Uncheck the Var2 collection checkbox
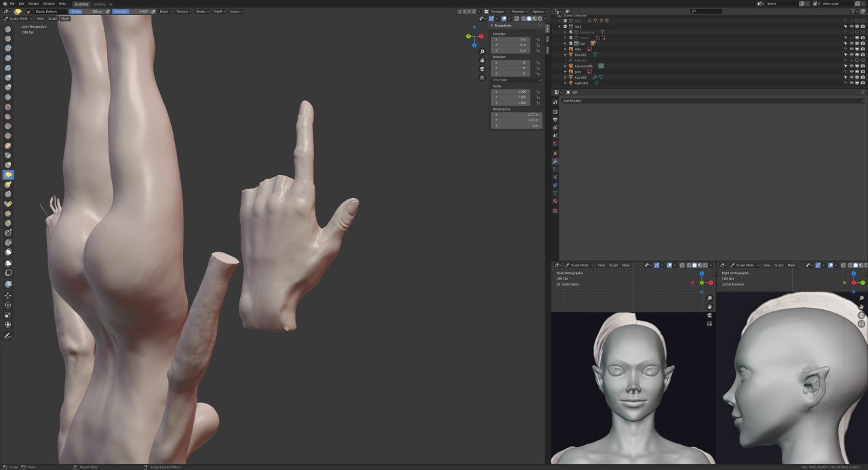This screenshot has height=470, width=868. point(565,26)
